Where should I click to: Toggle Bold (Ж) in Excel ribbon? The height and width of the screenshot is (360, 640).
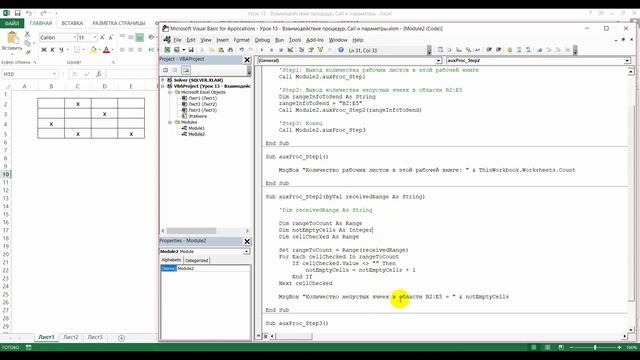[44, 50]
